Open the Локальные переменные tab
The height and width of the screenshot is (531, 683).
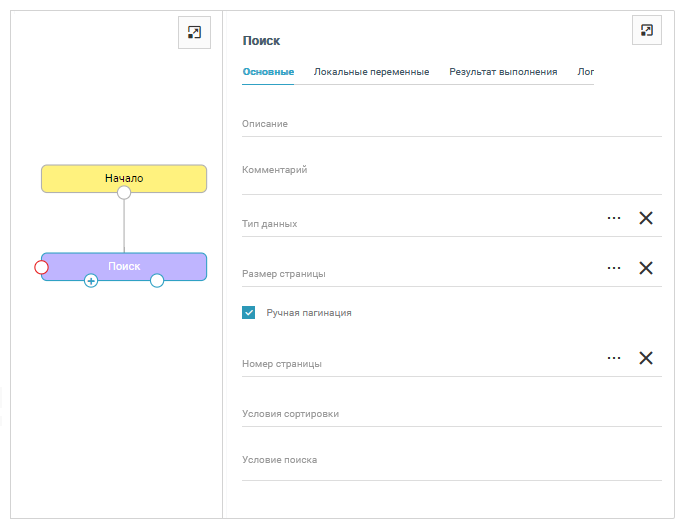tap(371, 72)
